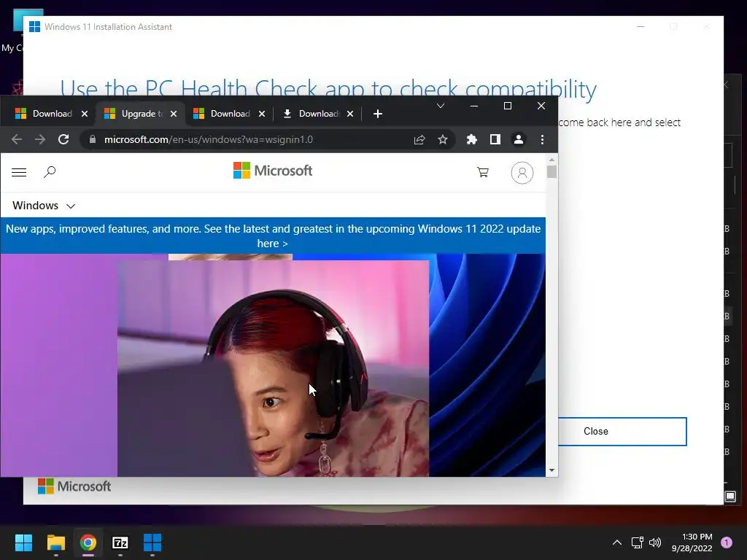Show hidden system tray icons
The height and width of the screenshot is (560, 747).
[x=617, y=542]
